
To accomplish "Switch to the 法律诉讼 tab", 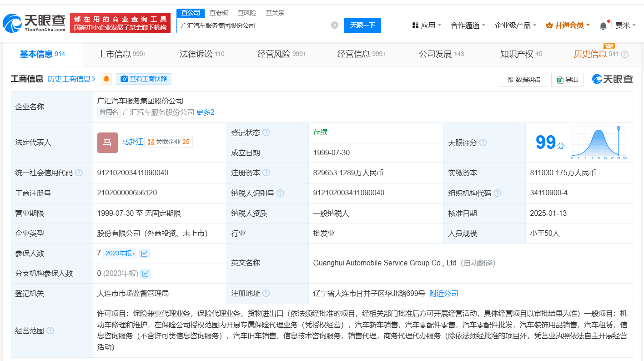I will coord(201,54).
